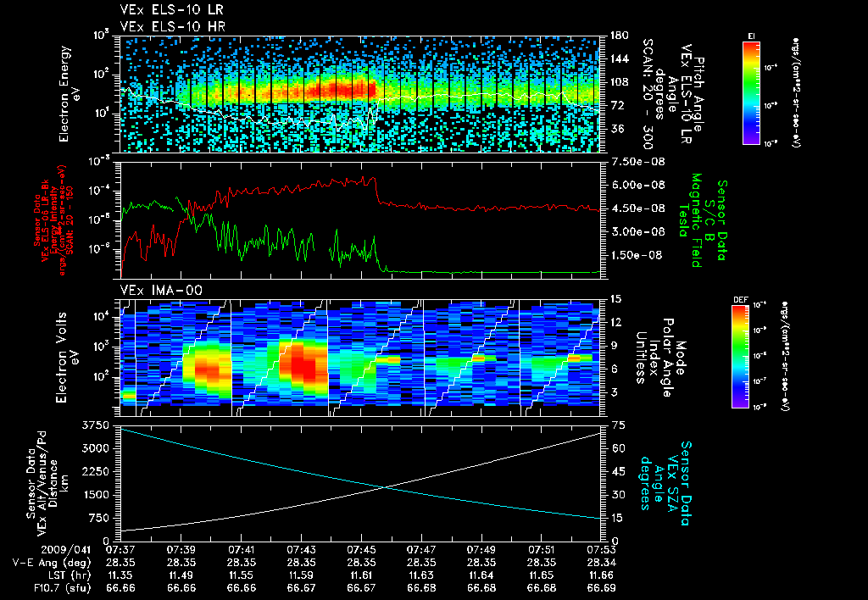This screenshot has width=868, height=600.
Task: Click the 9 polar angle index tick label
Action: [614, 346]
